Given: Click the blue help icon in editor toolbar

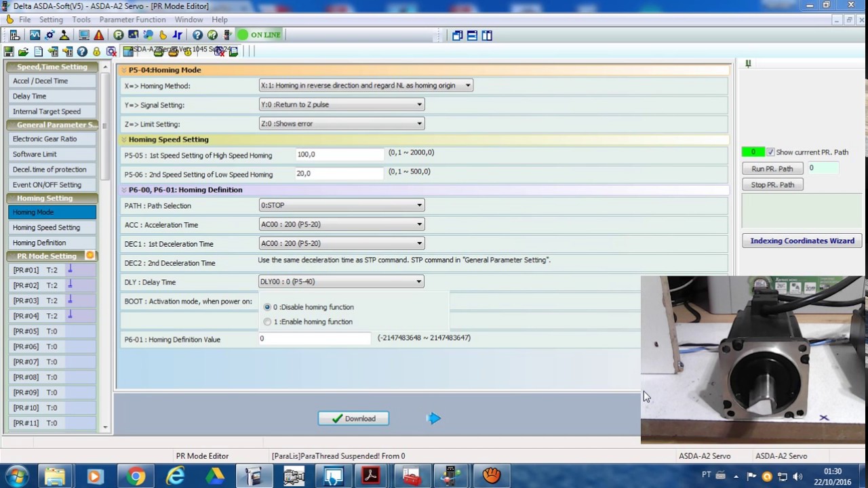Looking at the screenshot, I should [82, 52].
